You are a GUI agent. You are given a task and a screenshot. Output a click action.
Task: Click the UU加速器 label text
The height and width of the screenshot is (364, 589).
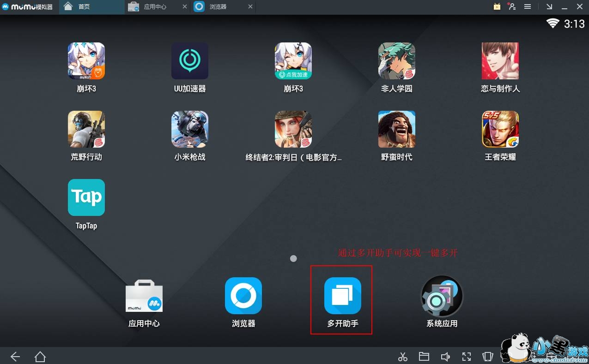(x=190, y=89)
